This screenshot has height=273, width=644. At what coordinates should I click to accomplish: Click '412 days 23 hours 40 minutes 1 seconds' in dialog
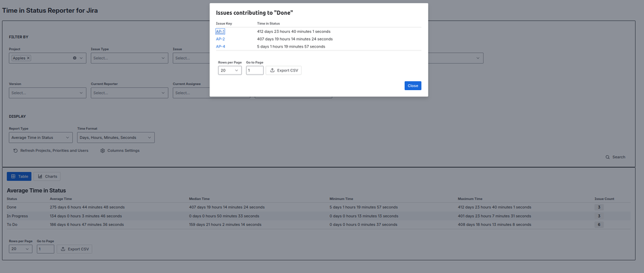click(x=294, y=32)
